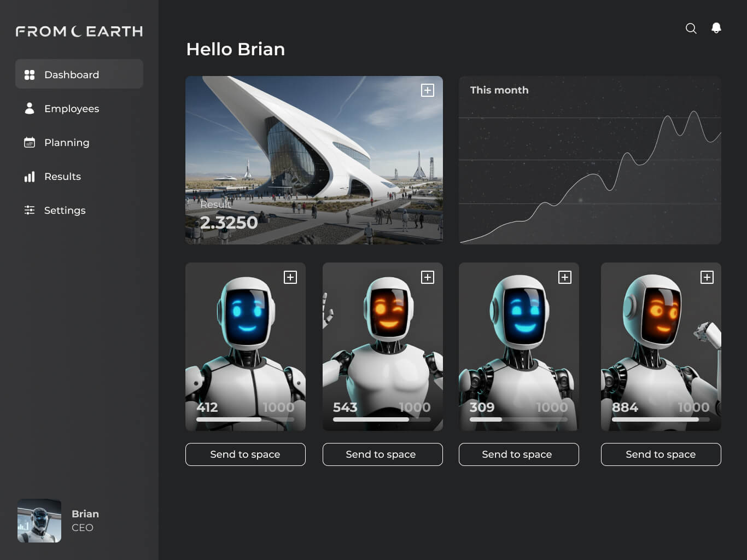Expand the 543 robot card plus icon
The width and height of the screenshot is (747, 560).
click(428, 277)
